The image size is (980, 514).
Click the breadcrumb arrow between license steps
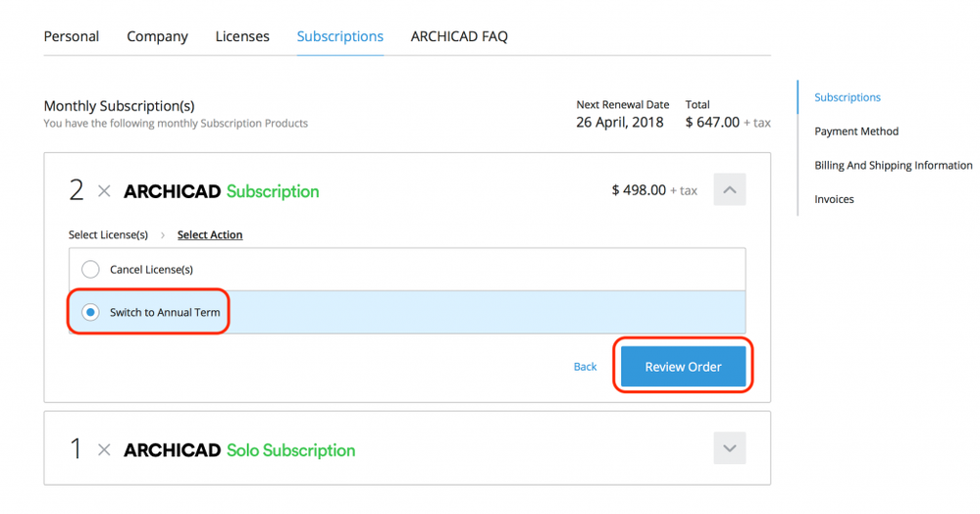163,235
